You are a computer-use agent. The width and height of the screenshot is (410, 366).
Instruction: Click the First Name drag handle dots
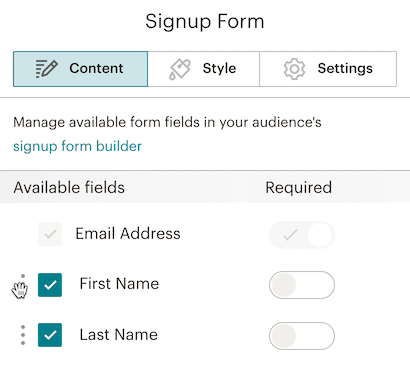pyautogui.click(x=23, y=284)
